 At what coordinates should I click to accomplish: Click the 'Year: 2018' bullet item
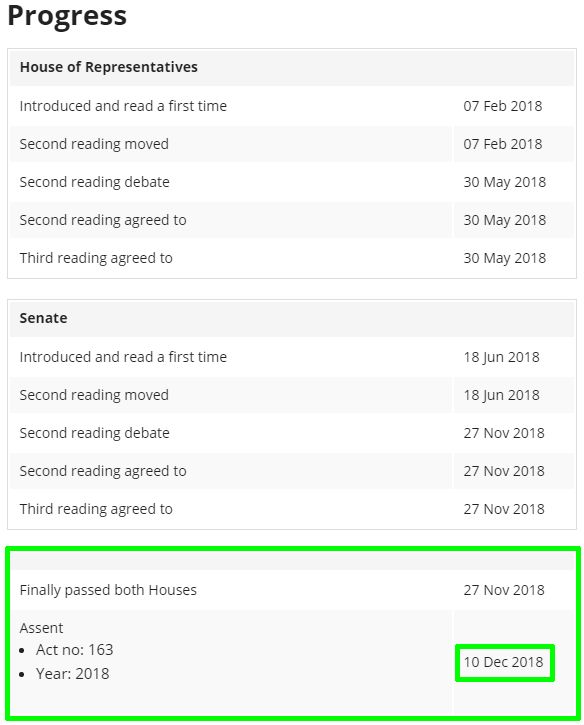pos(72,674)
